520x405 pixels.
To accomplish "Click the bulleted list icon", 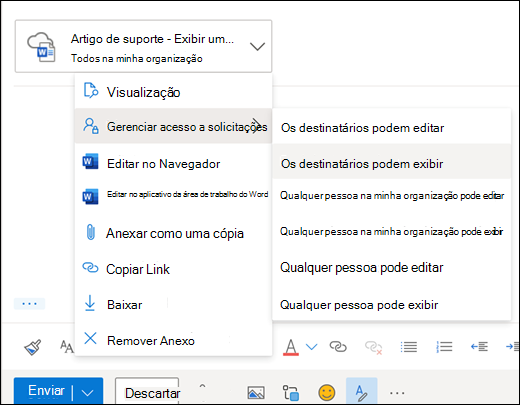I will coord(409,347).
